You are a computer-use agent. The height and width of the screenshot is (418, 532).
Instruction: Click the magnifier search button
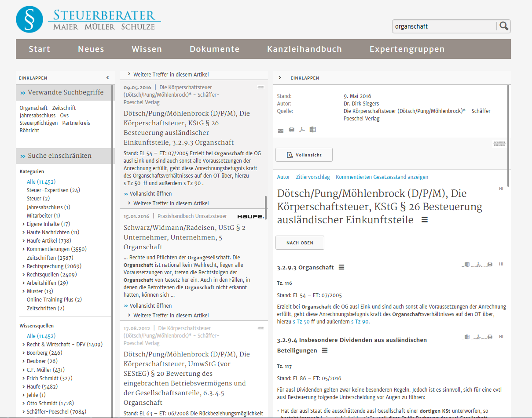504,26
